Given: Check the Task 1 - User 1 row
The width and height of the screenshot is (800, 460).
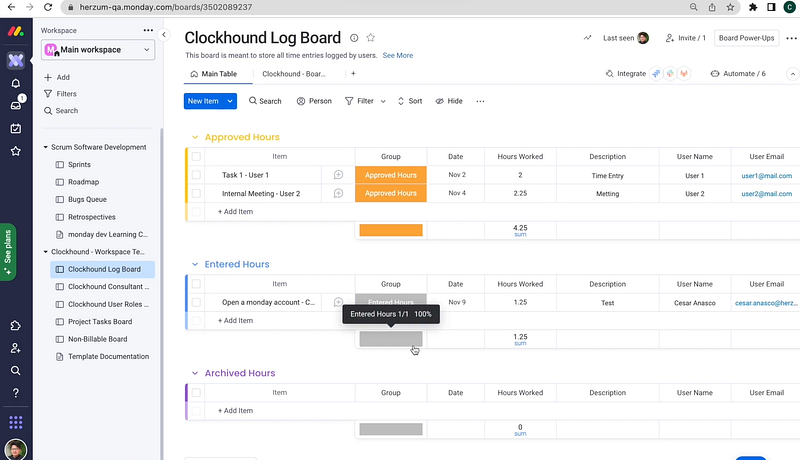Looking at the screenshot, I should point(196,175).
